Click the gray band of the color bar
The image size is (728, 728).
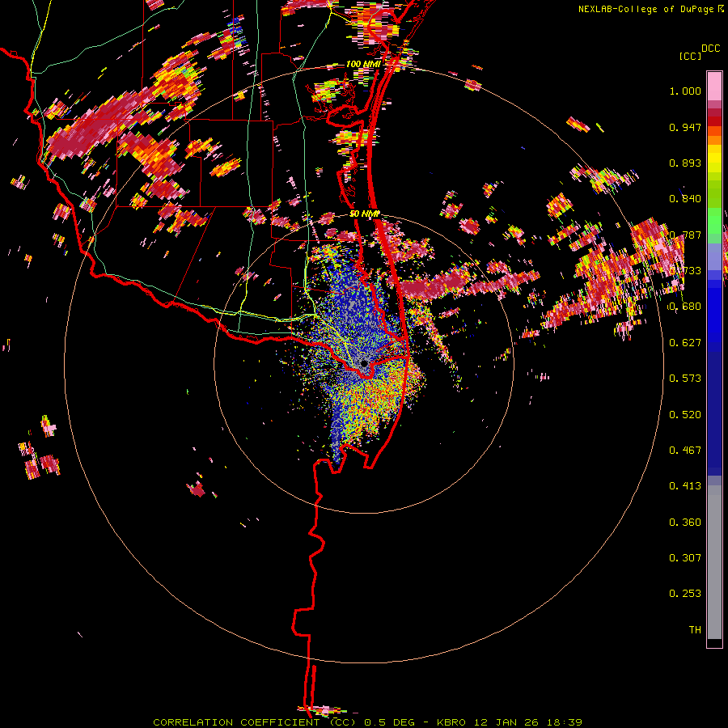click(x=714, y=562)
